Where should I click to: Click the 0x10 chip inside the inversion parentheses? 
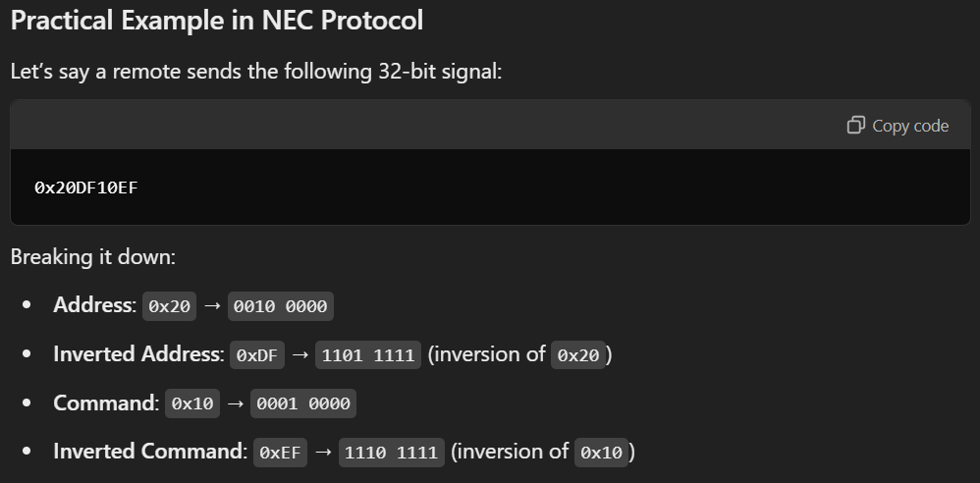[x=602, y=453]
